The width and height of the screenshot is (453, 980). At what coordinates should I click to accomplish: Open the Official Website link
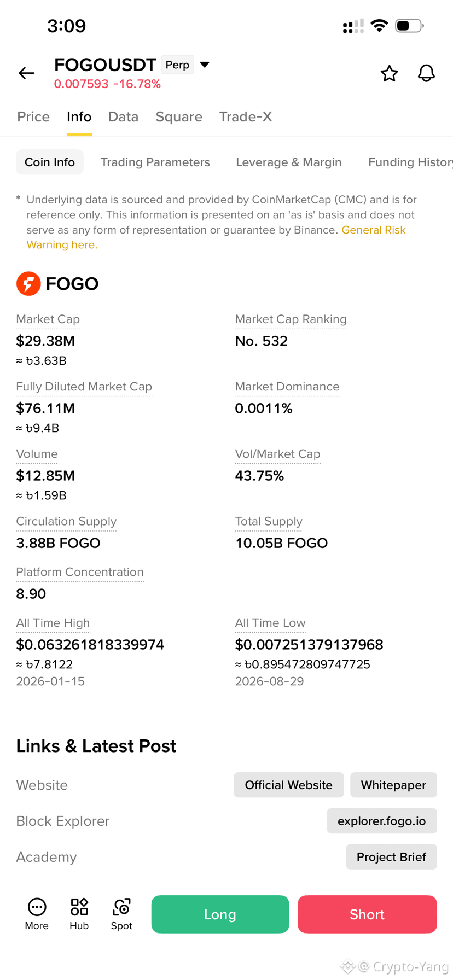click(289, 785)
